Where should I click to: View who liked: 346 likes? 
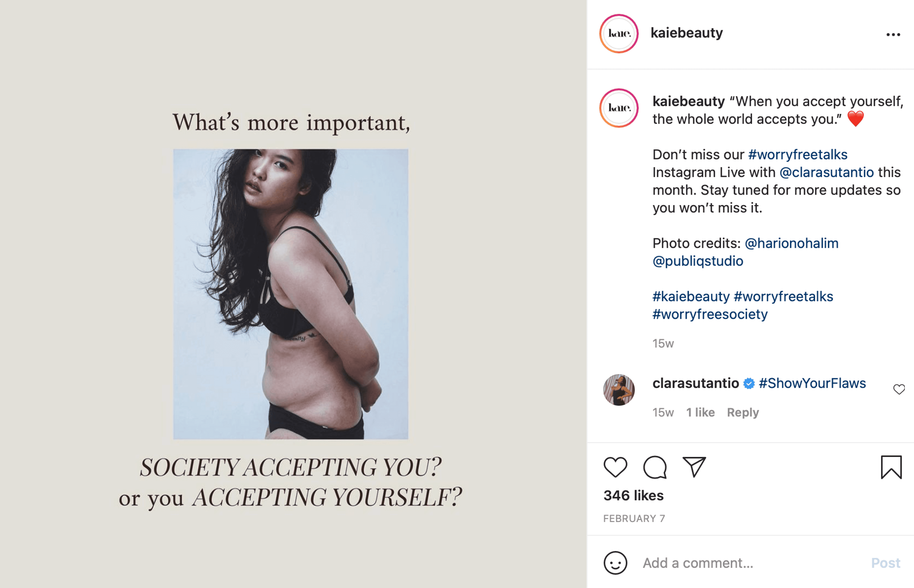(633, 495)
